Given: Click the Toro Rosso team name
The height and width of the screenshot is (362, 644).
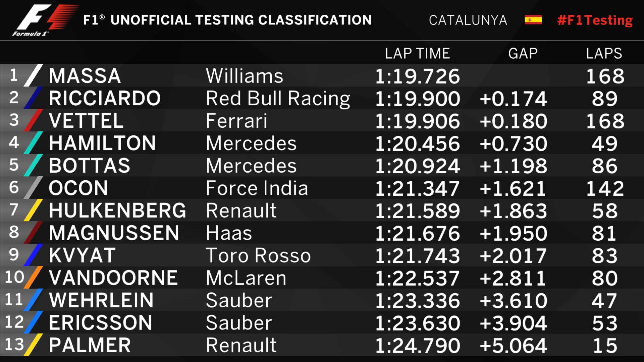Looking at the screenshot, I should pos(258,256).
